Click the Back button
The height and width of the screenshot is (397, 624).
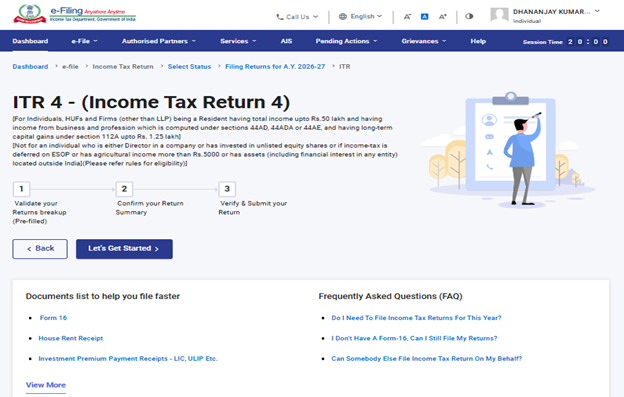coord(40,249)
